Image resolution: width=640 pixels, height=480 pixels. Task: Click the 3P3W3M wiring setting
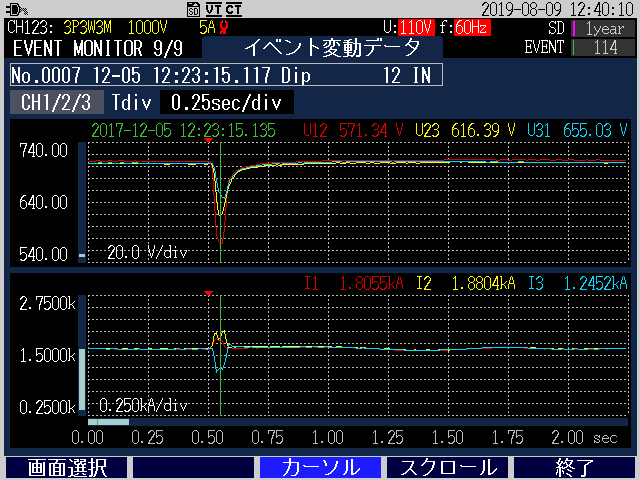(x=87, y=28)
